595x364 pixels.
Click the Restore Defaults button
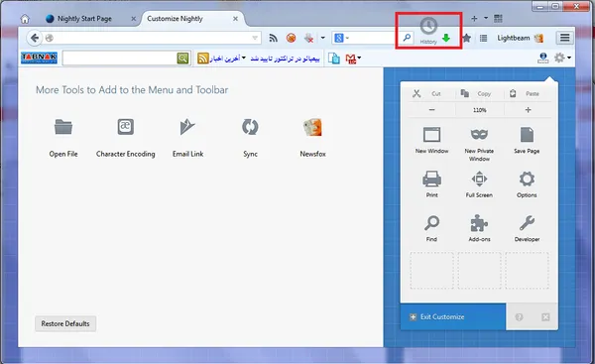click(x=65, y=323)
